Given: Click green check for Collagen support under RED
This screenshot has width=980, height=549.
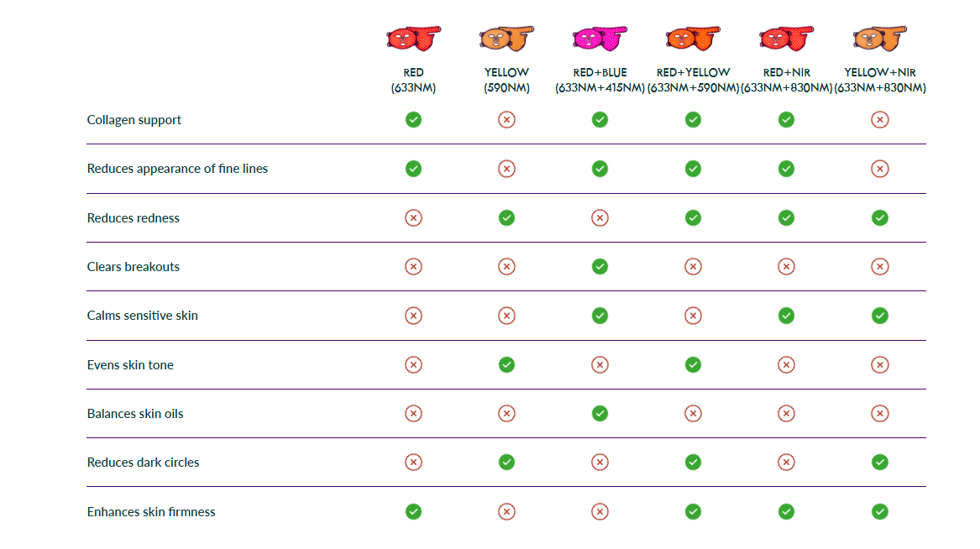Looking at the screenshot, I should 413,120.
